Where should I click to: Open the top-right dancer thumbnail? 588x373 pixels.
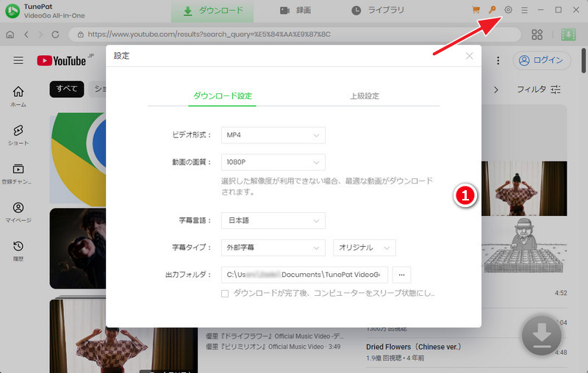[x=524, y=189]
